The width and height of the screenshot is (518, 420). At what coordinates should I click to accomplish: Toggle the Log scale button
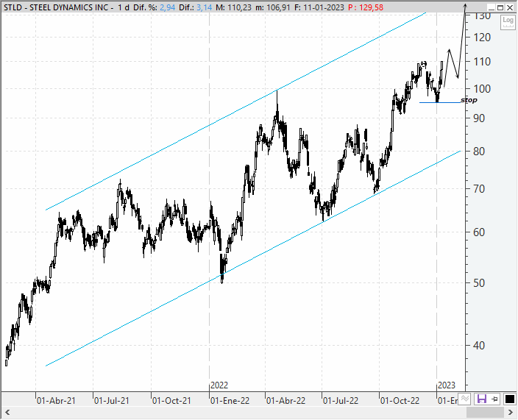click(x=508, y=22)
